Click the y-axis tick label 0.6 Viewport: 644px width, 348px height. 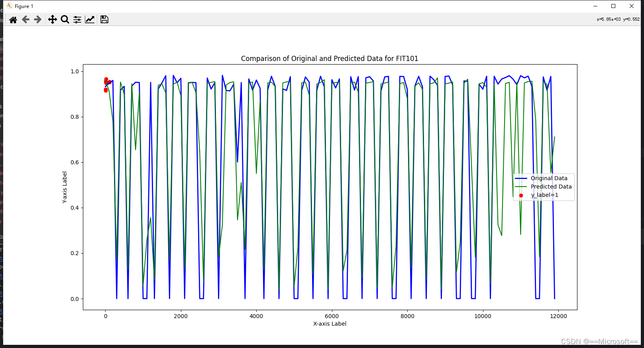75,162
